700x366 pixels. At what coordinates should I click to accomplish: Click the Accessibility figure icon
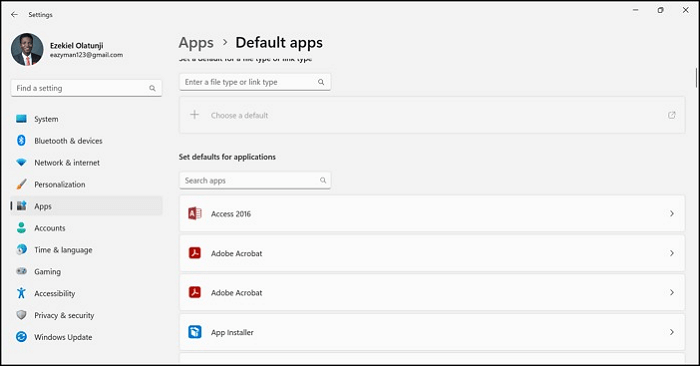21,293
